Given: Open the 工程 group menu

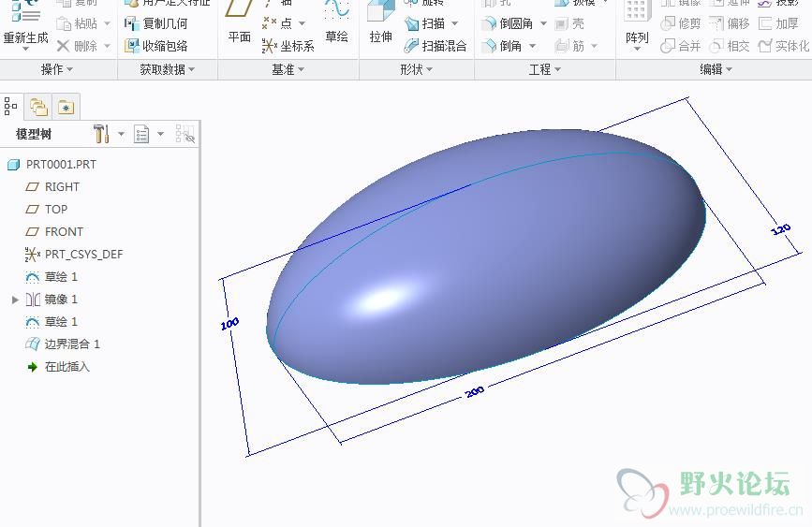Looking at the screenshot, I should coord(544,69).
